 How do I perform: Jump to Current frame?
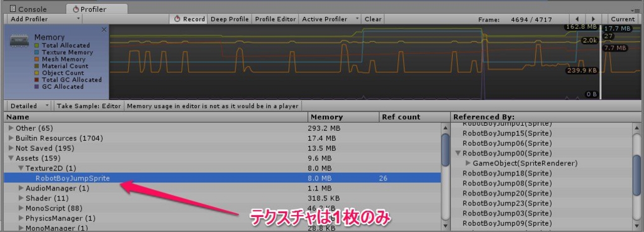tap(623, 19)
